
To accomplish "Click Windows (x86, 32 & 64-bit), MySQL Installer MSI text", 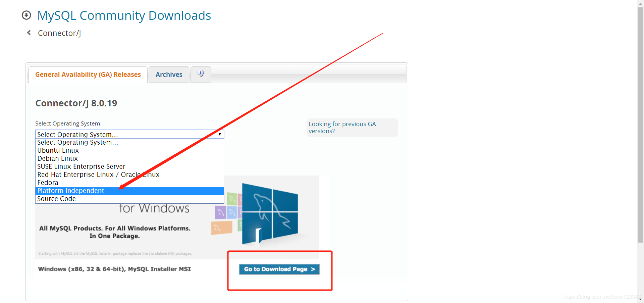I will tap(114, 269).
